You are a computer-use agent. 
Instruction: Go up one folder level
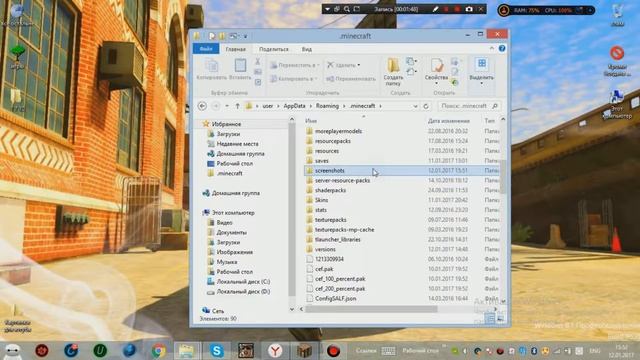pos(237,106)
